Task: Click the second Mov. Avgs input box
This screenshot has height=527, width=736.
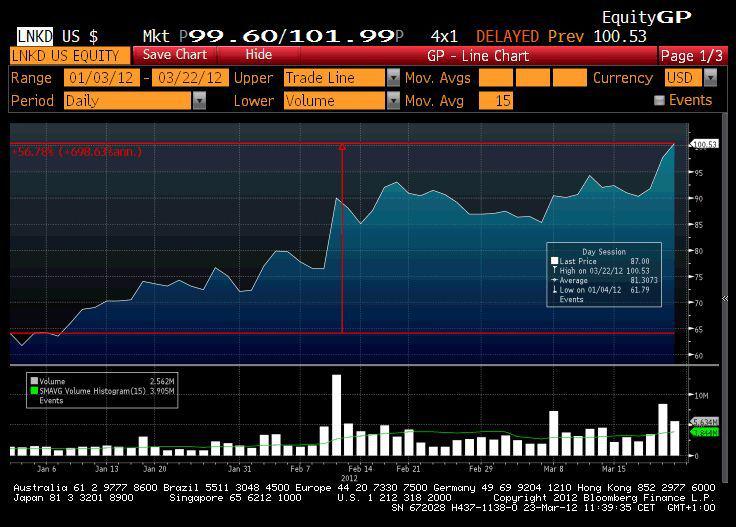Action: 533,77
